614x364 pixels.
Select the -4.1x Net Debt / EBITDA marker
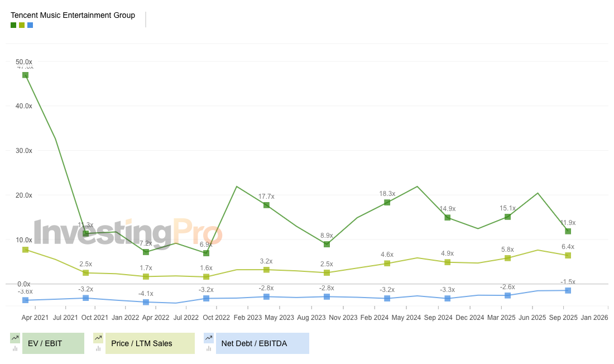tap(146, 302)
